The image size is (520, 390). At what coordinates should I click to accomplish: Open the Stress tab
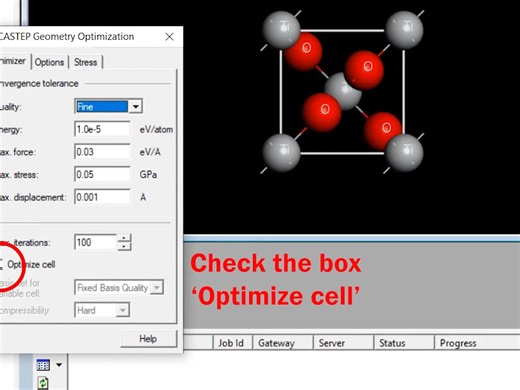[85, 62]
